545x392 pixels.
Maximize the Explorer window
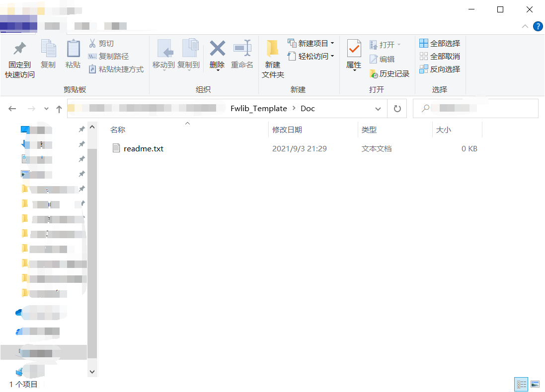pyautogui.click(x=500, y=9)
